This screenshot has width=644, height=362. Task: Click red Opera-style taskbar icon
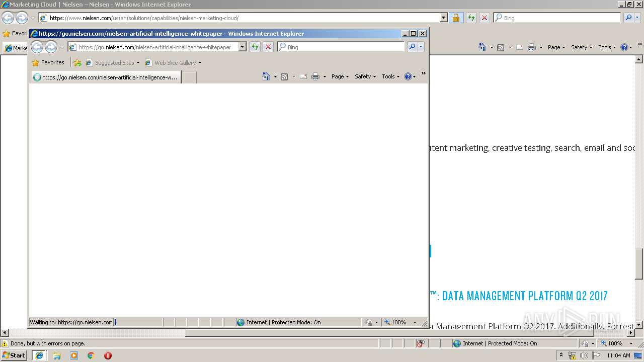[108, 355]
